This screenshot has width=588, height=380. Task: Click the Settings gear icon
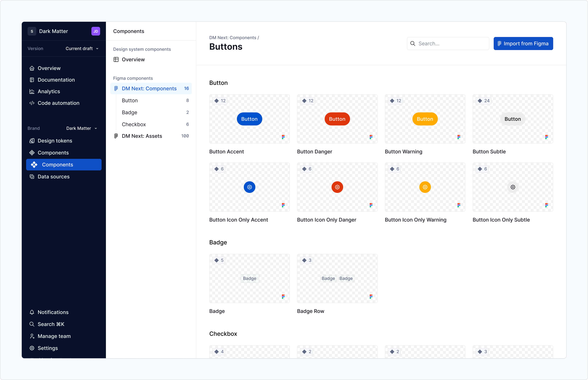(32, 348)
